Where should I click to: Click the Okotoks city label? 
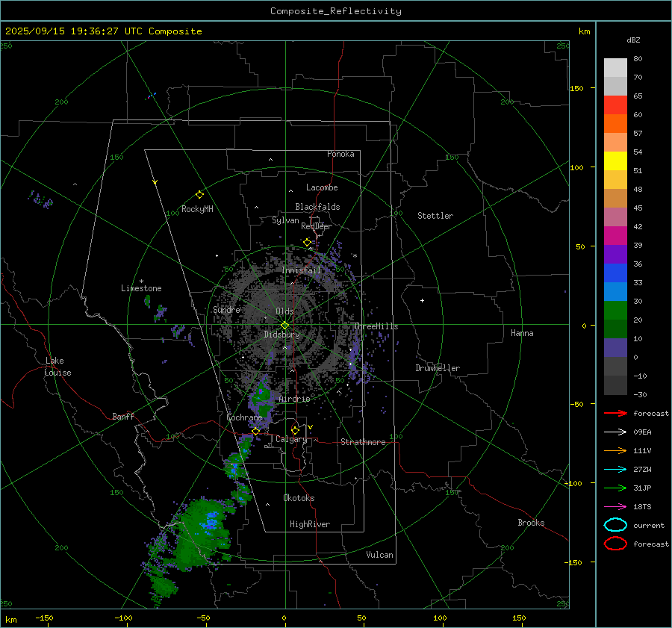(299, 498)
